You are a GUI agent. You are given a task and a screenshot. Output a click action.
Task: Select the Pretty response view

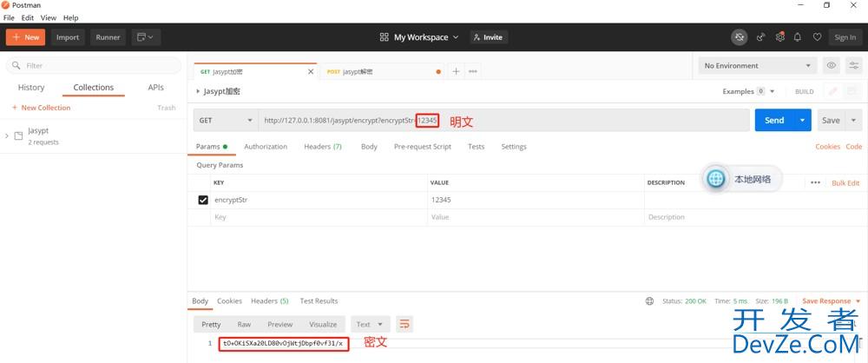pos(211,324)
